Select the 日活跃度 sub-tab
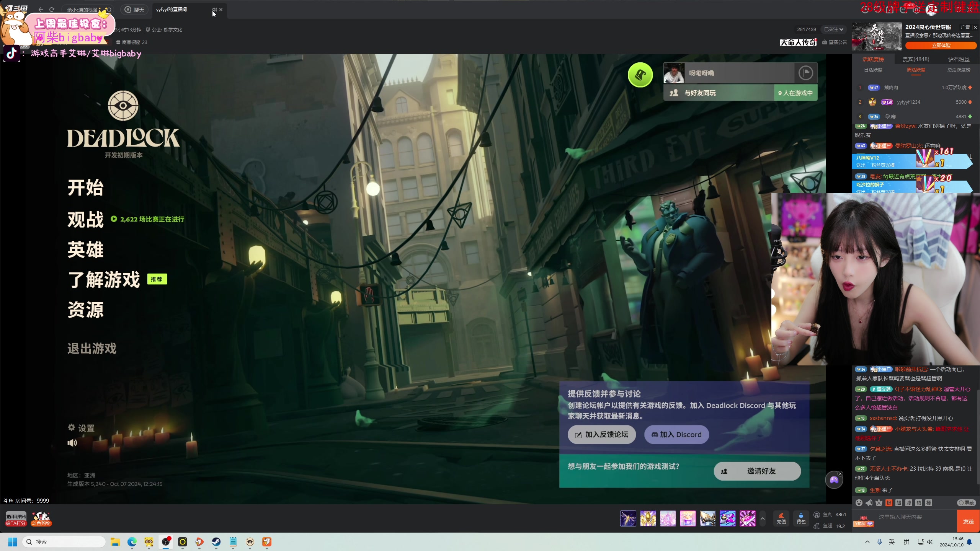Viewport: 980px width, 551px height. pos(873,70)
